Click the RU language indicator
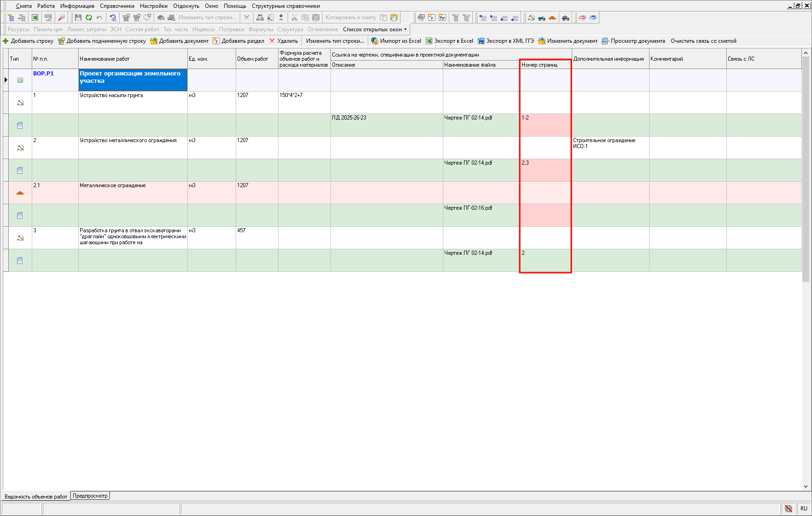This screenshot has width=812, height=516. pos(804,508)
